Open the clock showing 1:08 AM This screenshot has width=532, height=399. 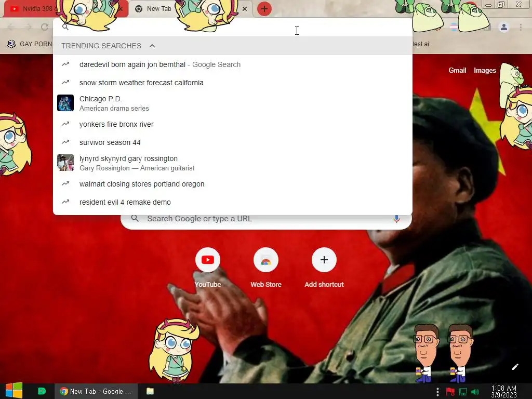click(504, 392)
